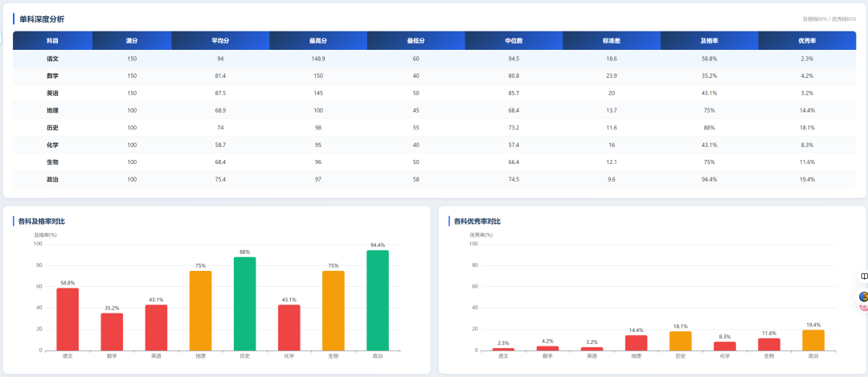The image size is (868, 377).
Task: Select the 标准差 table header
Action: pos(612,40)
